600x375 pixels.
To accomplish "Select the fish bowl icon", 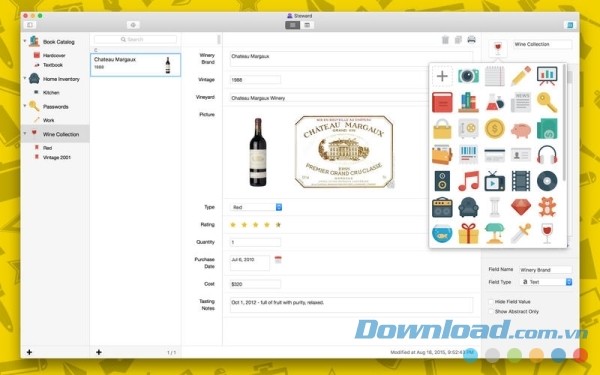I will coord(442,233).
